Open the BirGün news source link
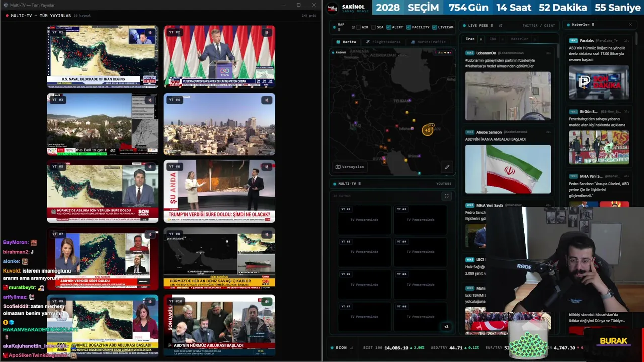 589,111
